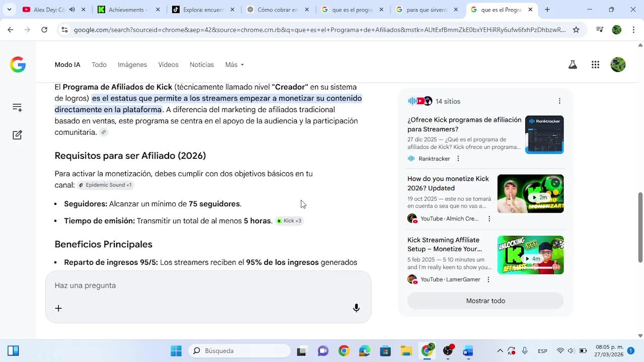Click the microphone in the question box

[x=356, y=308]
